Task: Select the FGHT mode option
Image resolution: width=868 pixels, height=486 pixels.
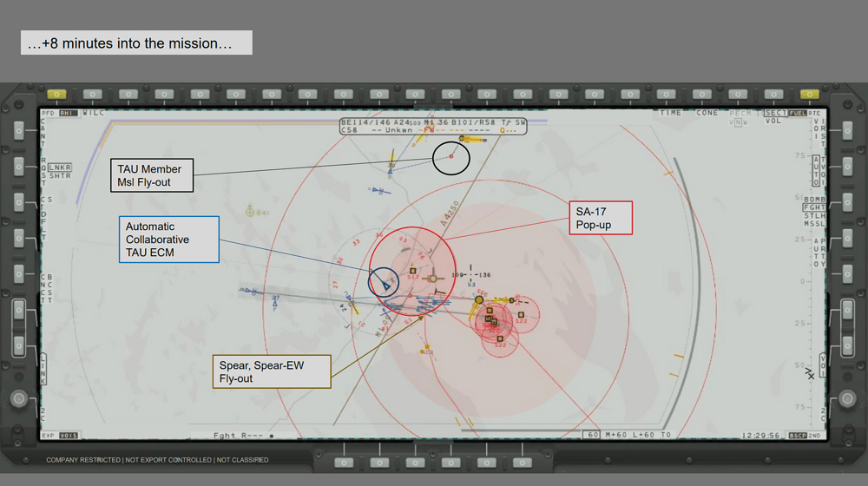Action: (x=815, y=207)
